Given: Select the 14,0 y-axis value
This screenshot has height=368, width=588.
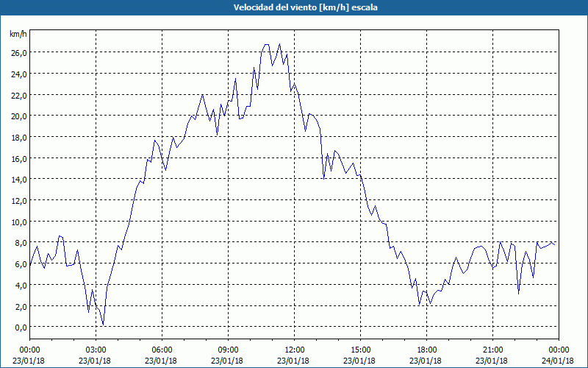Looking at the screenshot, I should [x=18, y=180].
